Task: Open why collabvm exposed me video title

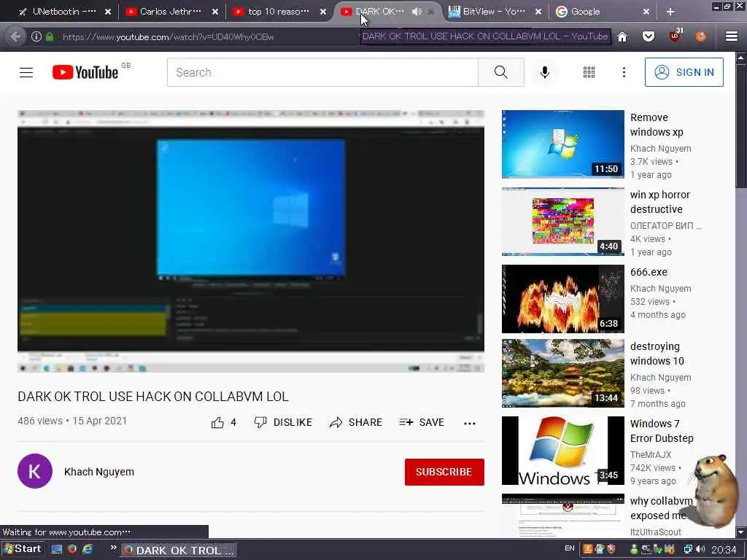Action: pyautogui.click(x=661, y=508)
